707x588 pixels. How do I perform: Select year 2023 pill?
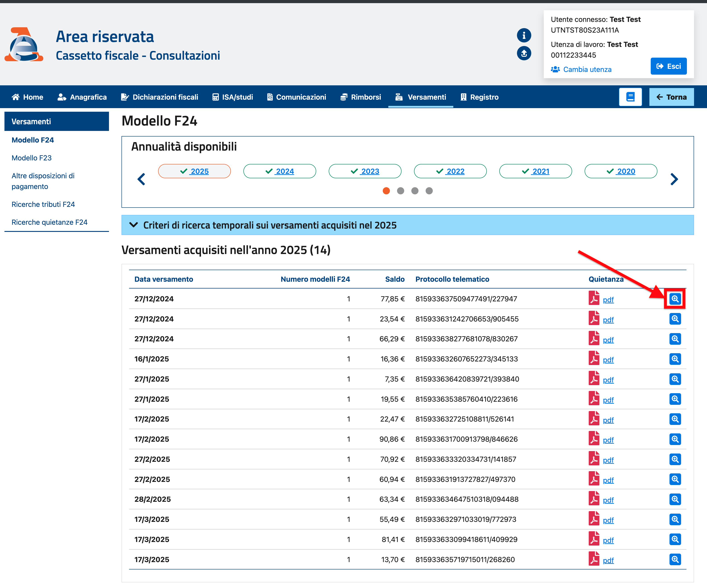click(x=365, y=171)
